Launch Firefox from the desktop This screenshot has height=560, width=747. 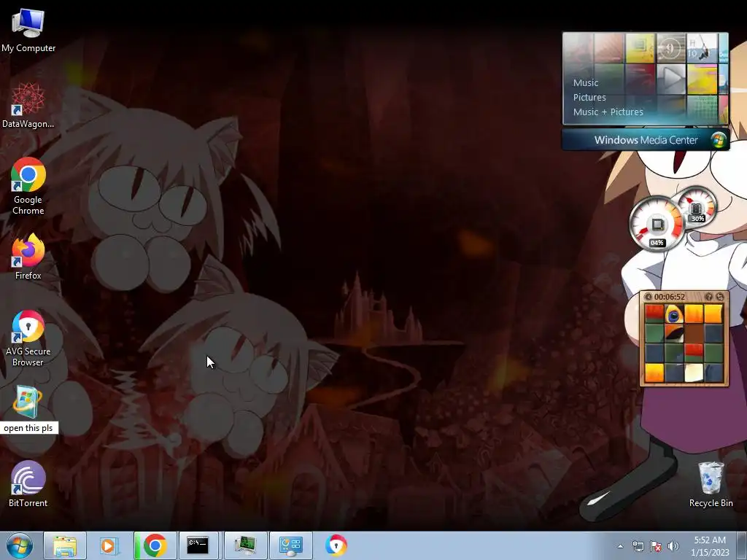(28, 256)
